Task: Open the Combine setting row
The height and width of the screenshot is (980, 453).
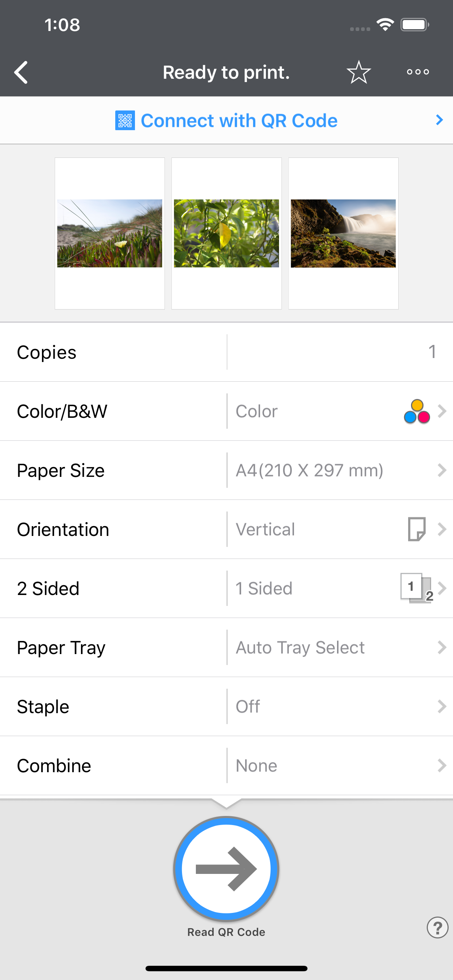Action: click(x=226, y=765)
